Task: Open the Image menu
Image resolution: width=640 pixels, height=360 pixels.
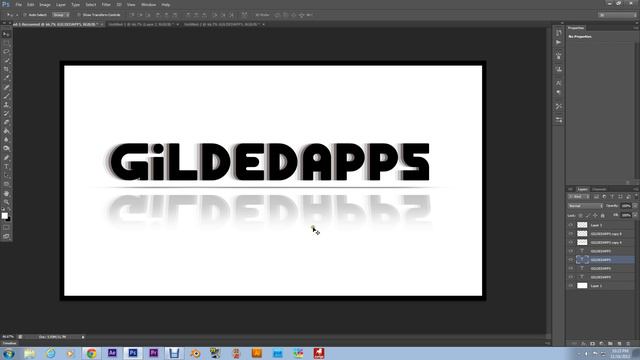Action: [x=45, y=4]
